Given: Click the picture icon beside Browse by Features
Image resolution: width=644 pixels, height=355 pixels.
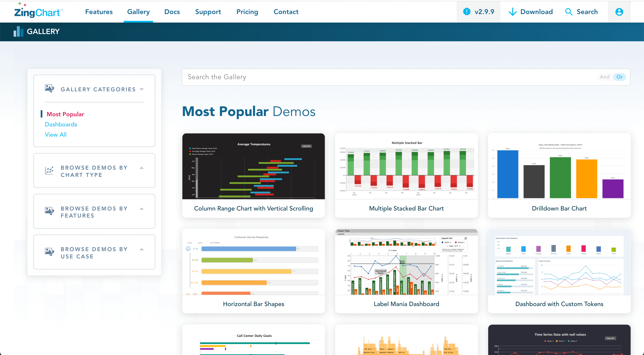Looking at the screenshot, I should [49, 211].
